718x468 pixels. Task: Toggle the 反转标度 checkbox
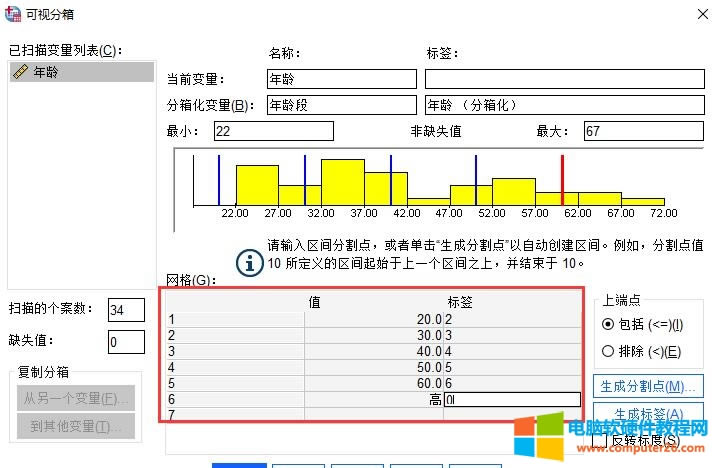pyautogui.click(x=600, y=440)
